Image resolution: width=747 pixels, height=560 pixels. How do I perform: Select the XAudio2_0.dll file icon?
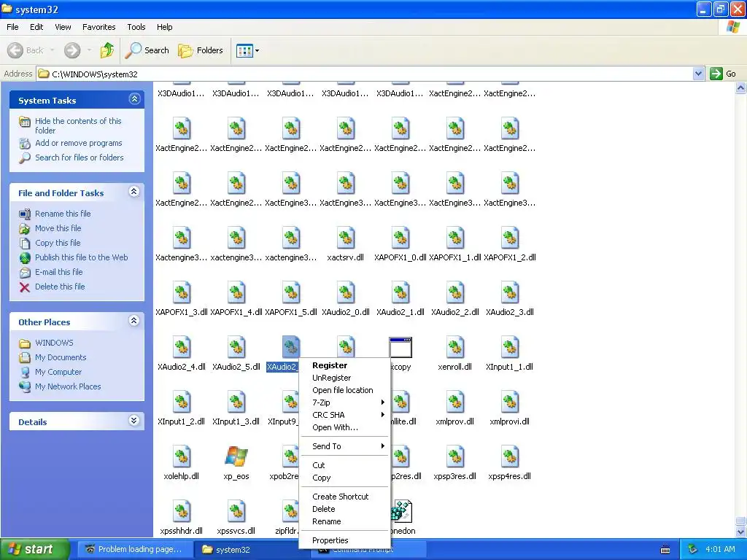[346, 292]
